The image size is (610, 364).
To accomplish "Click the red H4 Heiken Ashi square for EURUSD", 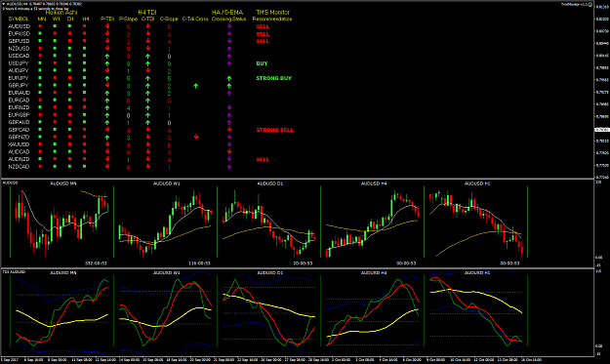I will [84, 33].
